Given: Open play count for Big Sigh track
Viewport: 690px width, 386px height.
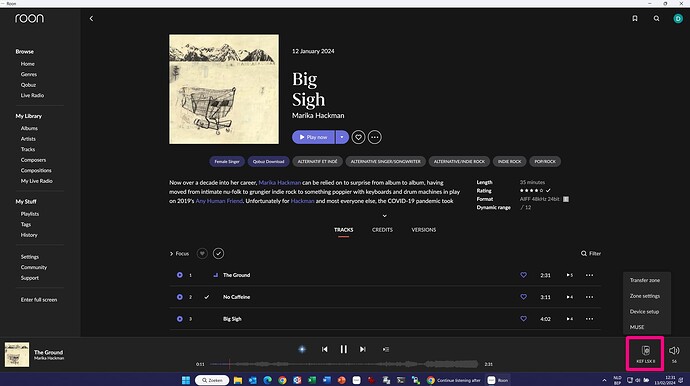Looking at the screenshot, I should (x=569, y=319).
